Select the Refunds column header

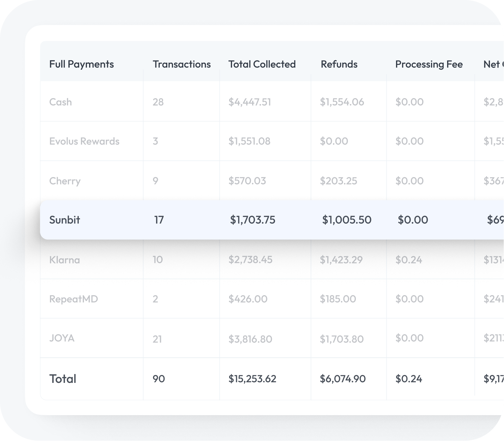tap(339, 64)
